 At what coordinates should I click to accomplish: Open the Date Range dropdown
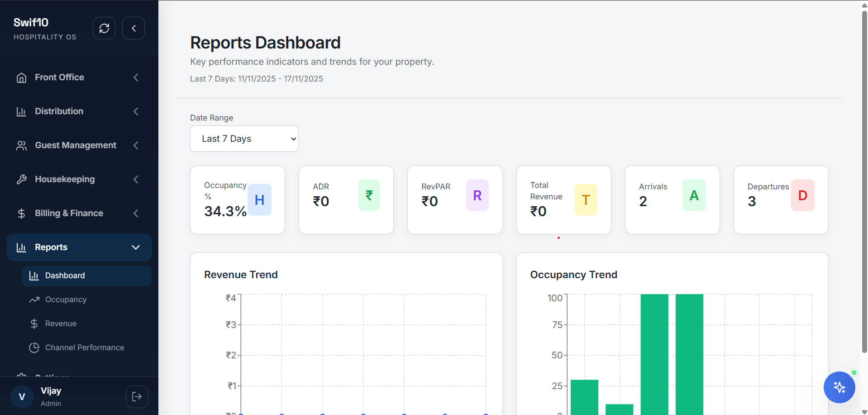coord(244,139)
